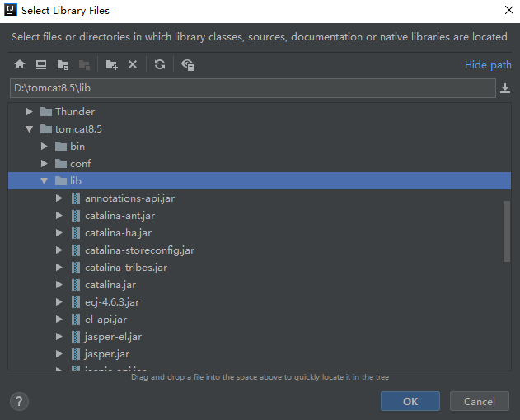The width and height of the screenshot is (520, 420).
Task: Create a new folder with toolbar icon
Action: [x=111, y=64]
